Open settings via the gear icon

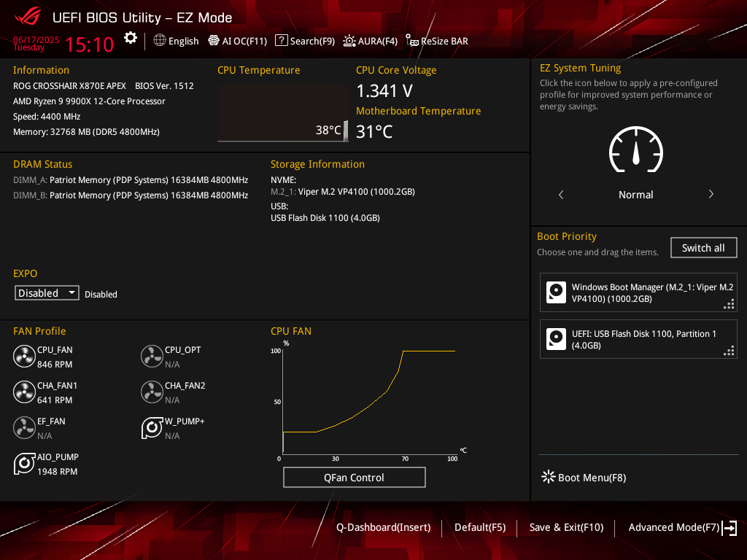[x=131, y=38]
